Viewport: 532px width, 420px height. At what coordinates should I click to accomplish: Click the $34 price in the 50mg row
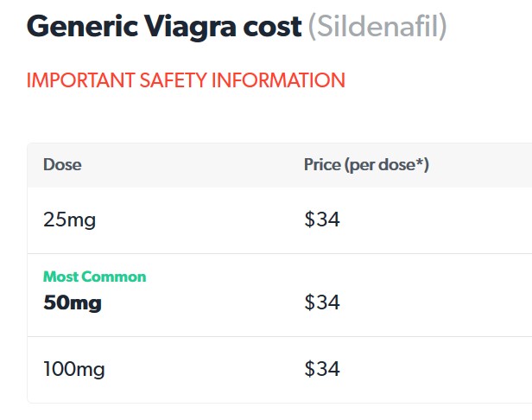click(322, 302)
